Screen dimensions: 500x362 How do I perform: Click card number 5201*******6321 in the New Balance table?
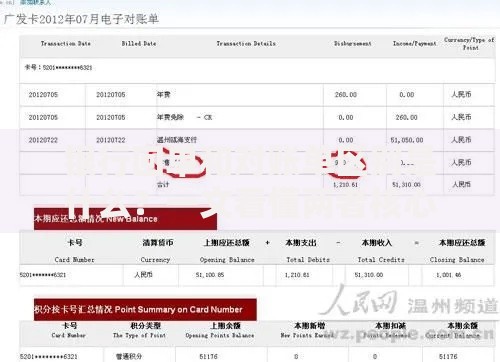[x=43, y=275]
